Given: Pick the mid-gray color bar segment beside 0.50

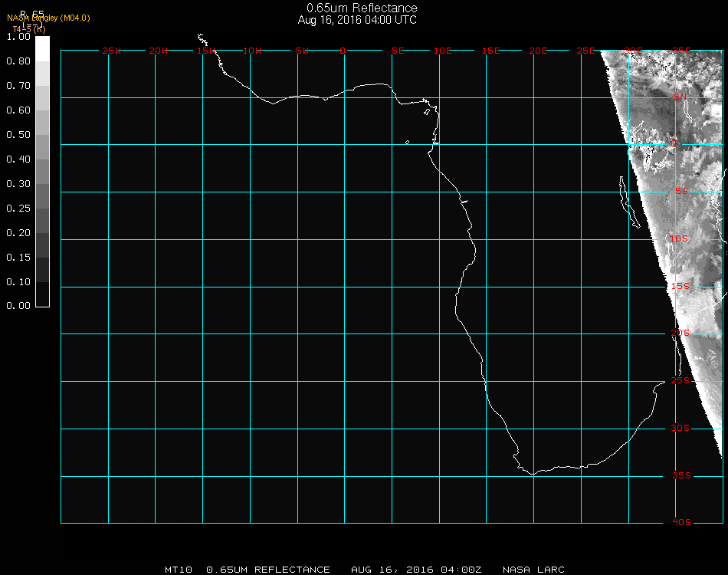Looking at the screenshot, I should click(x=42, y=146).
